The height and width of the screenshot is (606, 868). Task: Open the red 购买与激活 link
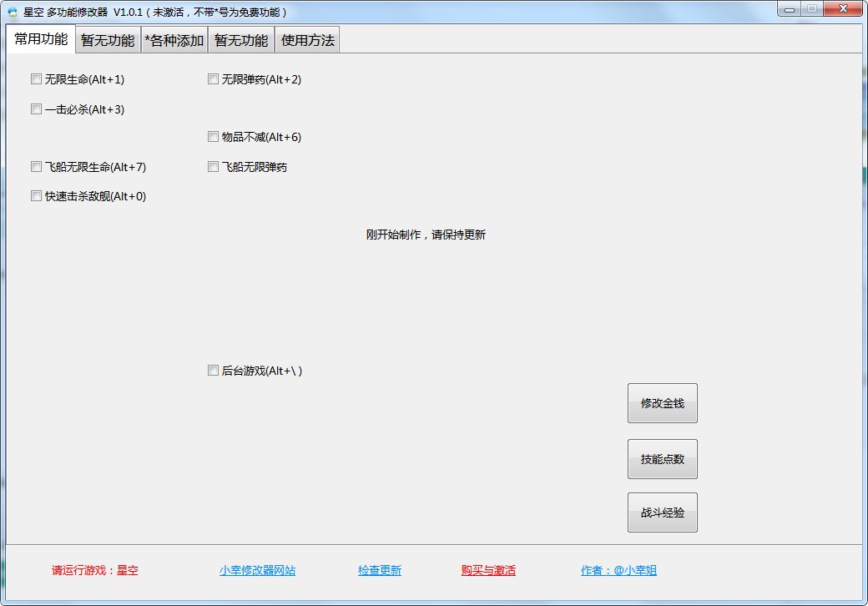click(488, 571)
